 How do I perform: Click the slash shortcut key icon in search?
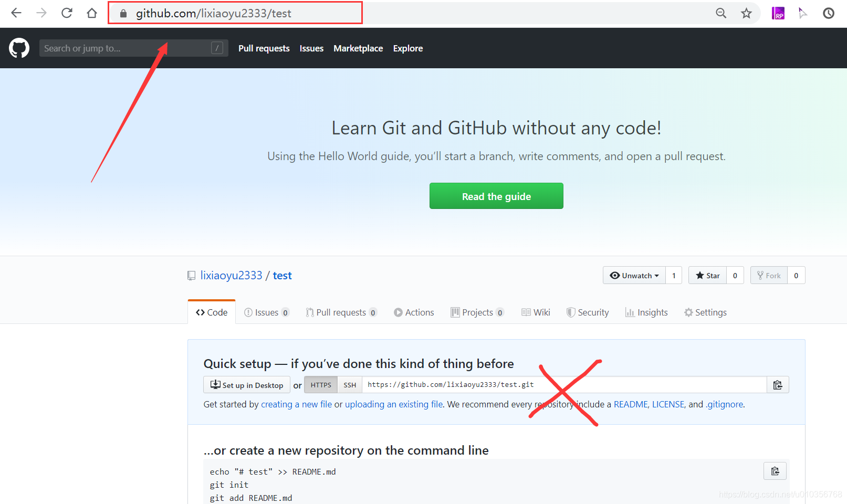(x=217, y=48)
